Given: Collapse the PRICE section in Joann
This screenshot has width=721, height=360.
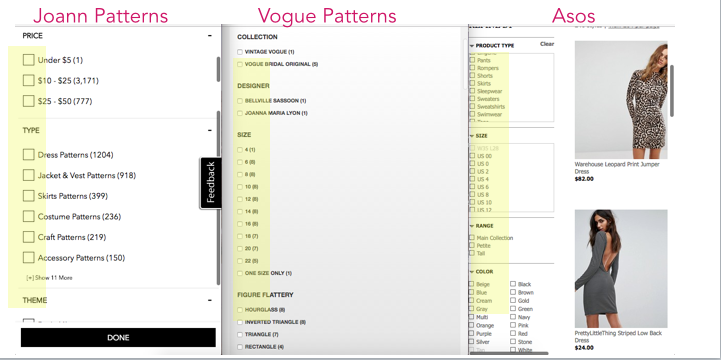Looking at the screenshot, I should click(210, 35).
